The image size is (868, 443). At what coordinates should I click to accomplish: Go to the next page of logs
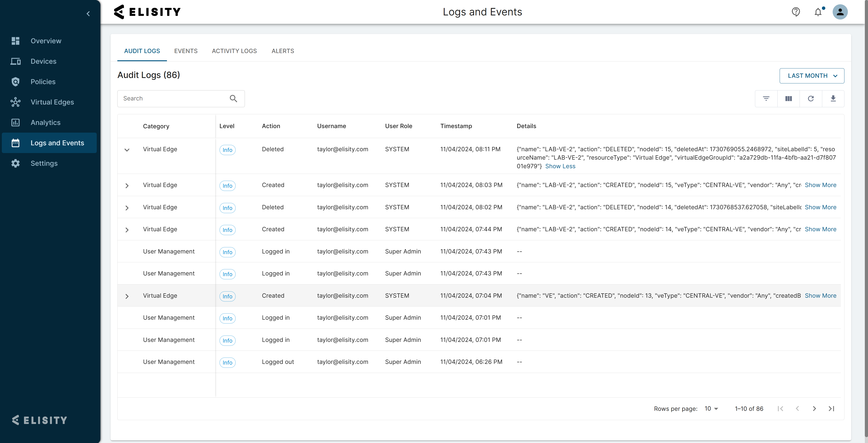coord(814,409)
